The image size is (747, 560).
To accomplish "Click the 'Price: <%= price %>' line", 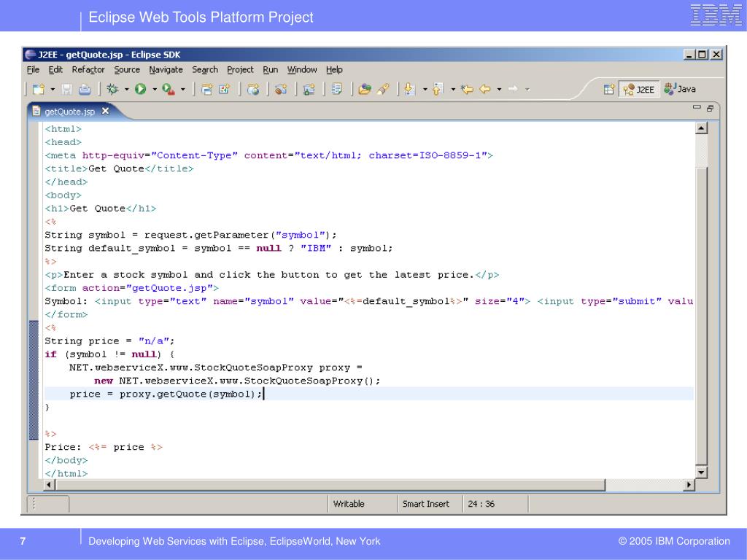I will 104,447.
